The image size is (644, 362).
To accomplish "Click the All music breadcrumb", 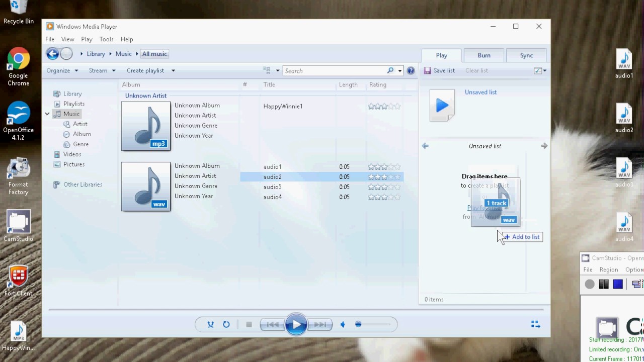I will 154,54.
